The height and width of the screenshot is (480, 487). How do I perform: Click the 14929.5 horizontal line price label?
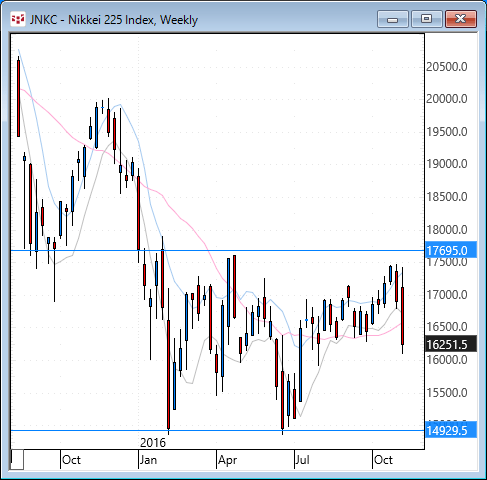(x=451, y=431)
